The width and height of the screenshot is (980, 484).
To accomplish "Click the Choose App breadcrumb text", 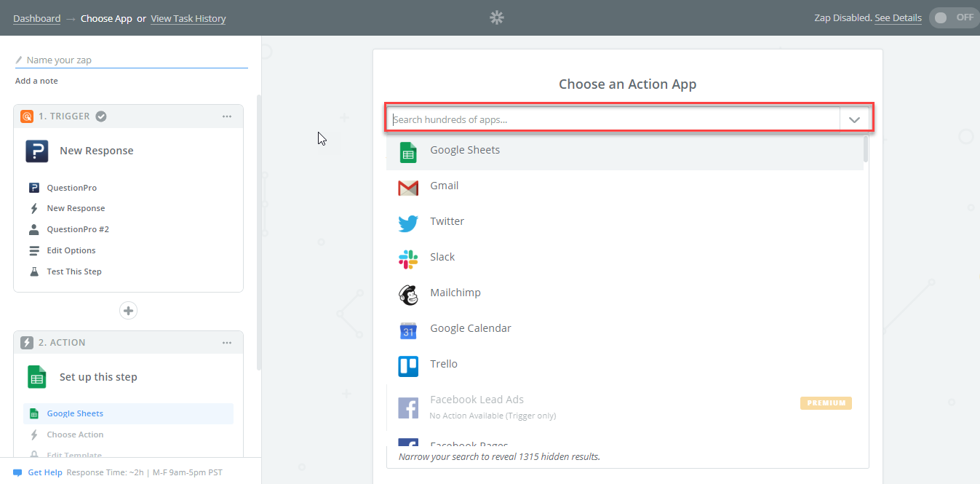I will pyautogui.click(x=106, y=18).
